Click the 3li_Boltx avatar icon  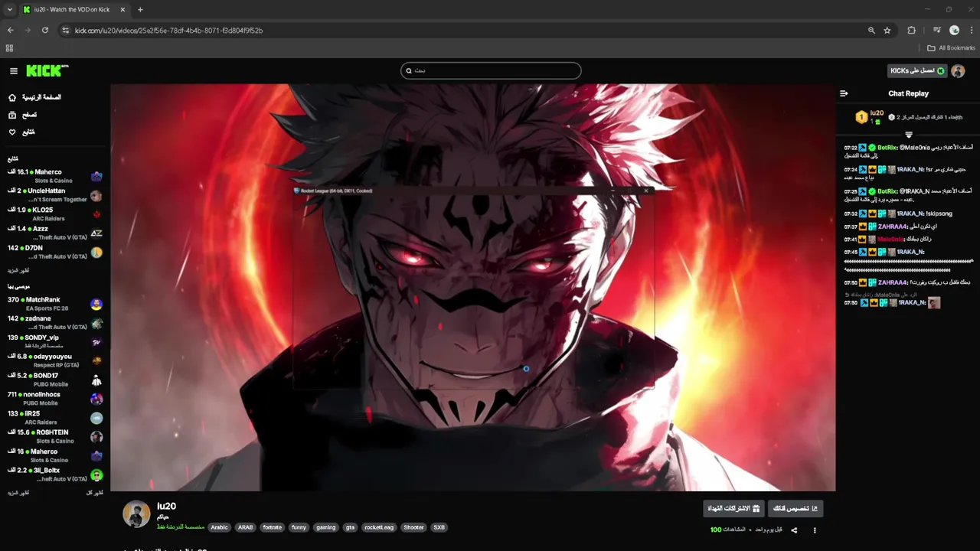tap(96, 474)
